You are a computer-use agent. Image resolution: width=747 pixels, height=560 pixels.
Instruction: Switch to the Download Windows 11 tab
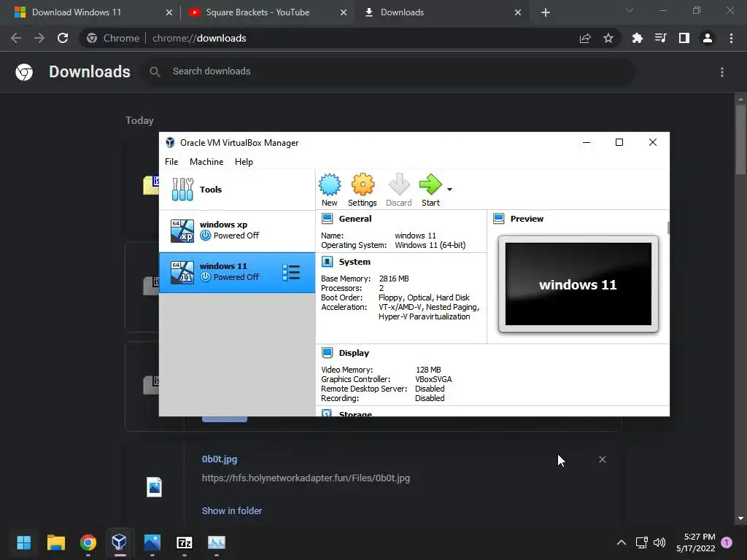click(77, 12)
